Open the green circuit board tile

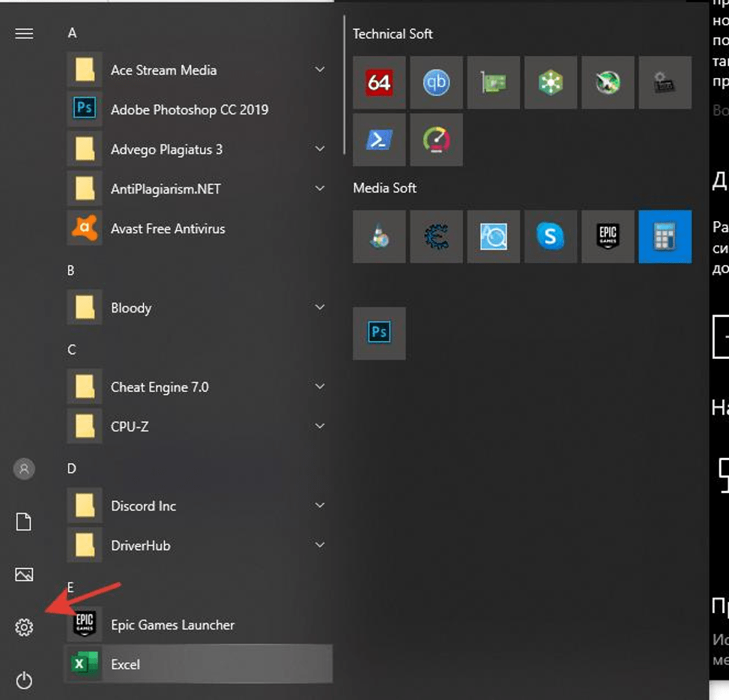coord(493,82)
